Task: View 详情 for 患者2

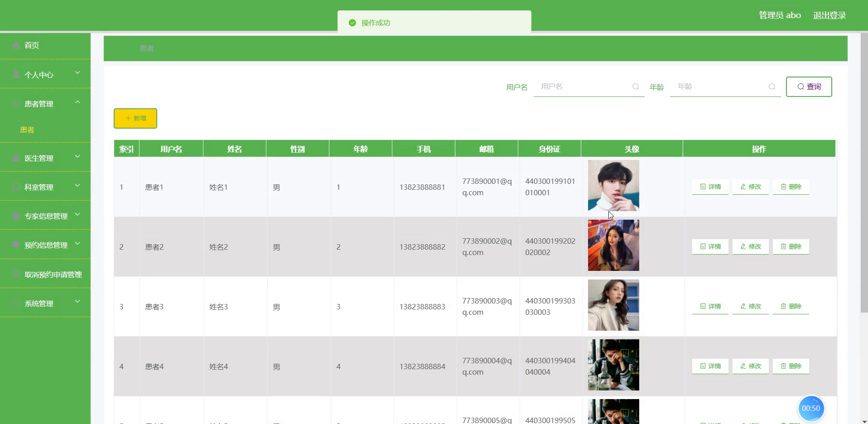Action: click(x=710, y=246)
